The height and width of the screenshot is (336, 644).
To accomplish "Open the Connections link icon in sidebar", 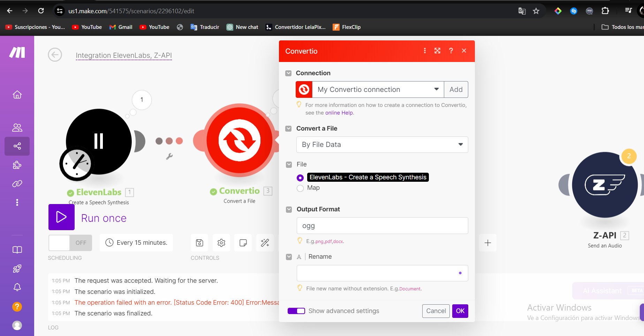I will click(x=17, y=183).
